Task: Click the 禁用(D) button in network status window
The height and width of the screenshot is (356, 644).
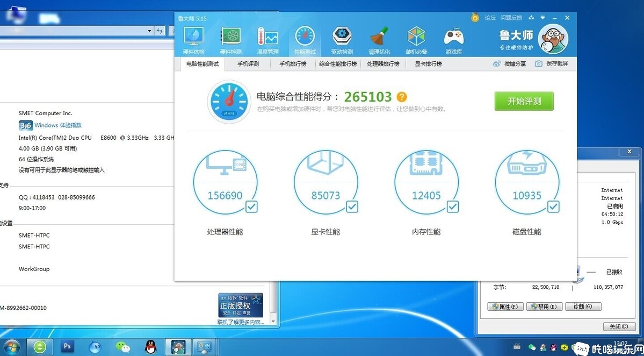Action: click(x=544, y=307)
